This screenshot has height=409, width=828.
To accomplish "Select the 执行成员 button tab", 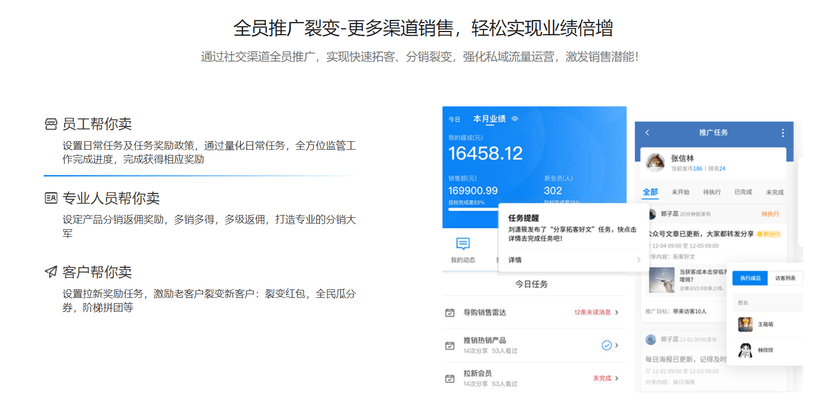I will (x=750, y=278).
